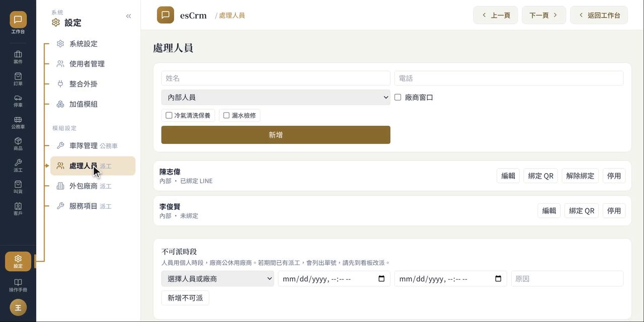Click the gear icon beside 系統設定
This screenshot has height=322, width=644.
(x=60, y=44)
